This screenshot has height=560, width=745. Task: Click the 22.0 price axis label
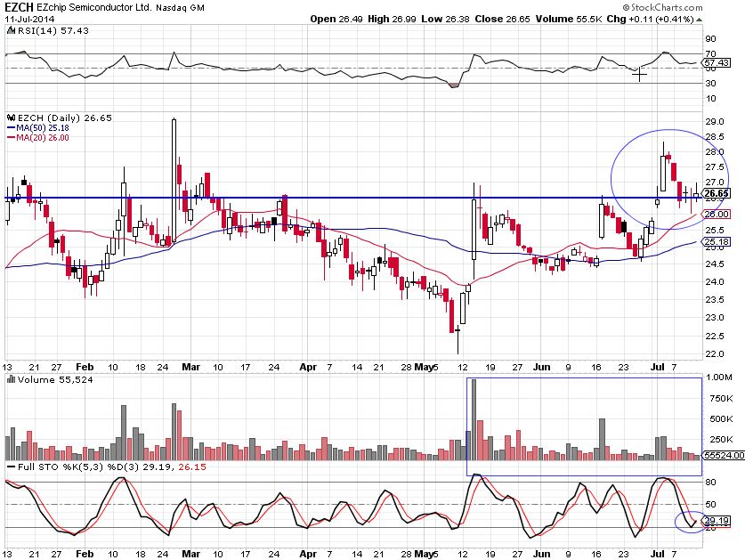[x=715, y=354]
